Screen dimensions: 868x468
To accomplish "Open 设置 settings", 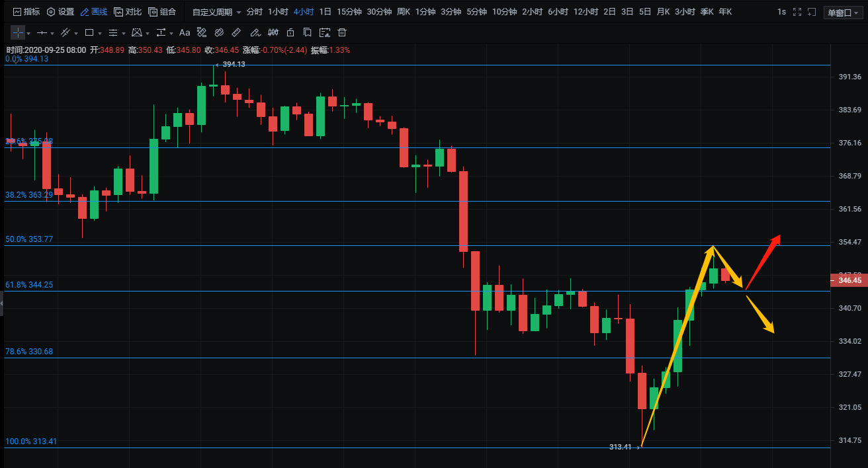I will (60, 12).
